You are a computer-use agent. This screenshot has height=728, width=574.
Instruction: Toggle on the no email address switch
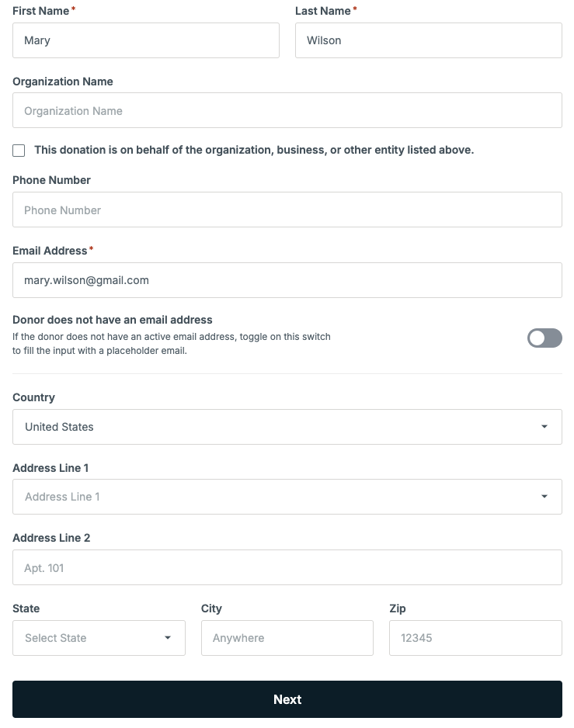544,338
